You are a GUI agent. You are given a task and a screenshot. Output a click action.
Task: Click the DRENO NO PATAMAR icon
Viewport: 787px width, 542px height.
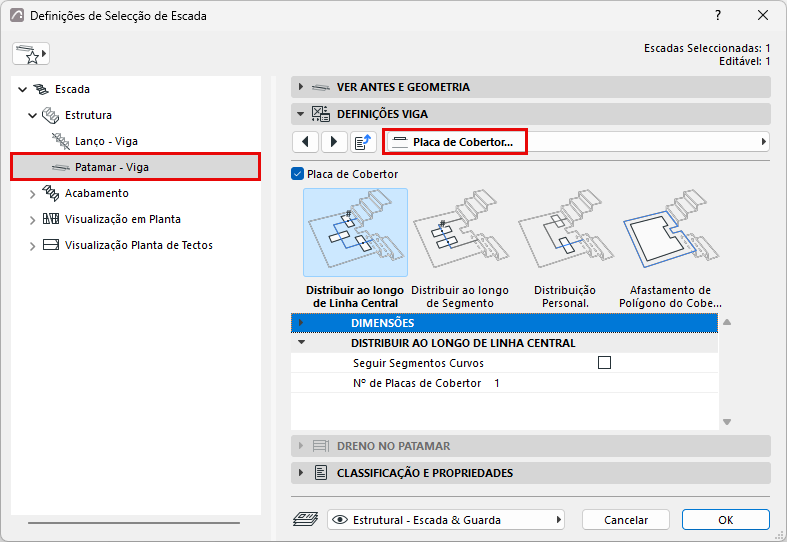(x=321, y=446)
